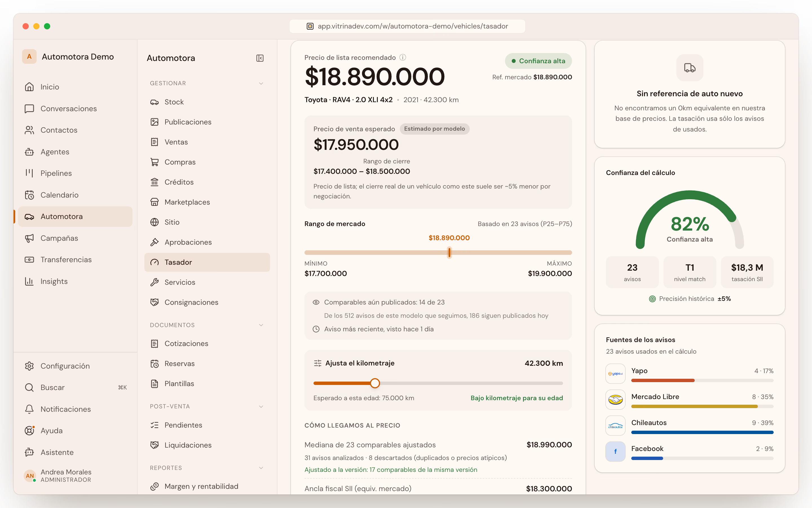This screenshot has width=812, height=508.
Task: Click the Aprobaciones gavel icon
Action: (x=154, y=242)
